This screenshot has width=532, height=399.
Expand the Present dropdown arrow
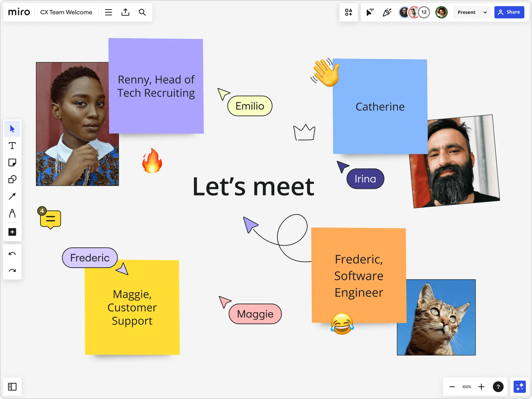click(x=485, y=12)
